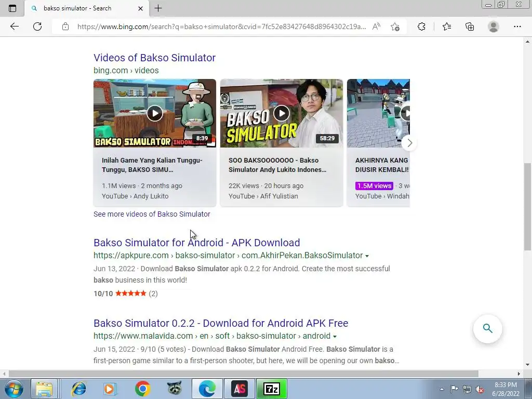Switch to Microsoft Edge taskbar icon
Image resolution: width=532 pixels, height=399 pixels.
click(207, 389)
